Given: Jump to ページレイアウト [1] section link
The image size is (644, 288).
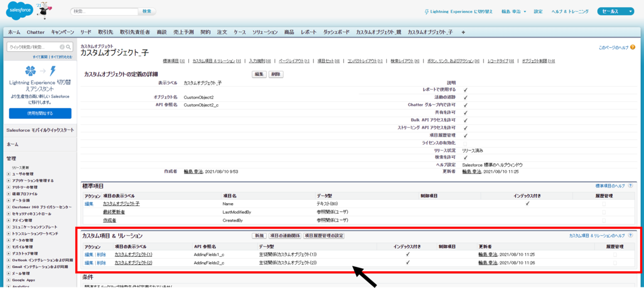Looking at the screenshot, I should coord(294,61).
